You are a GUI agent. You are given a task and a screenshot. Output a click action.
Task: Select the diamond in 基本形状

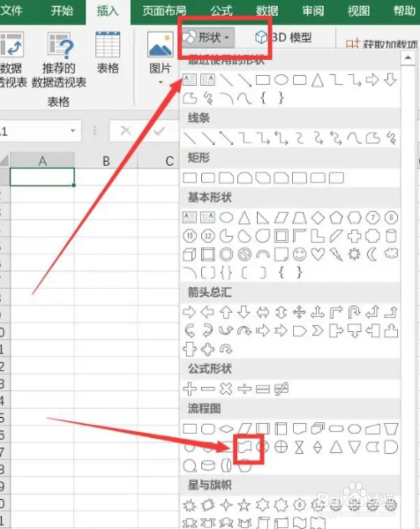click(x=318, y=217)
